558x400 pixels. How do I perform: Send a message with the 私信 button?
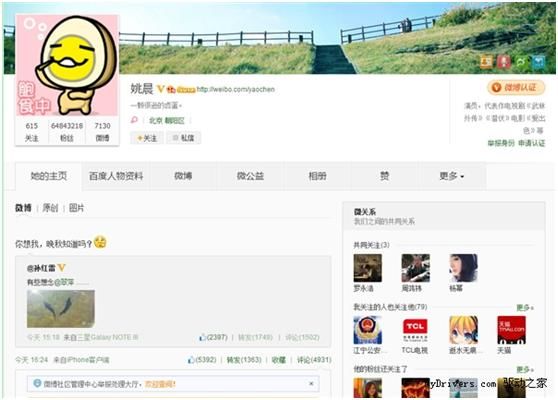[183, 138]
